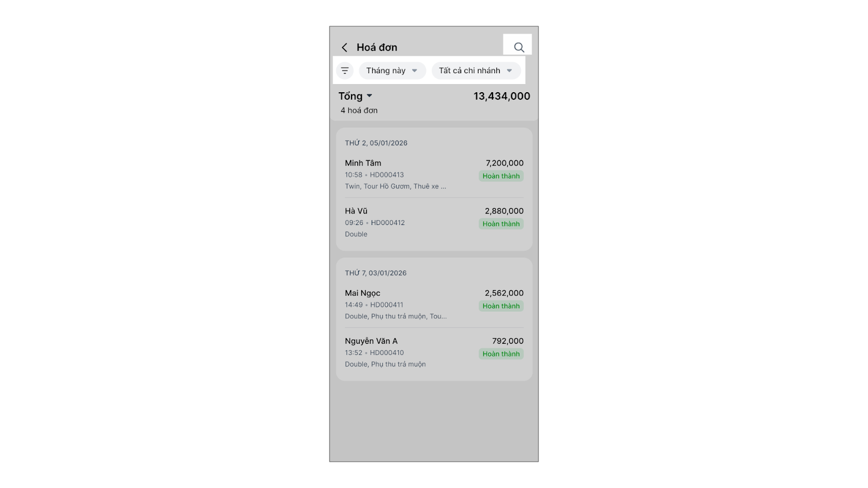The height and width of the screenshot is (488, 868).
Task: Tap Hoàn thành badge on Hà Vũ invoice
Action: click(x=501, y=224)
